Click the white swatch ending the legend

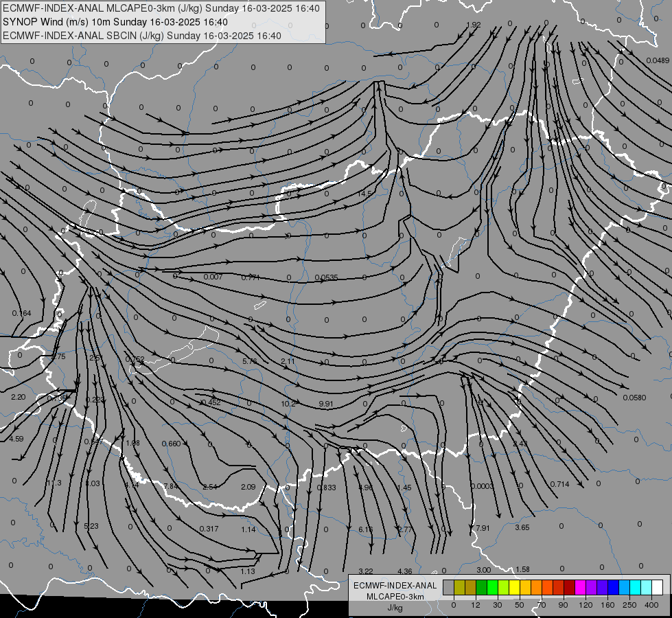[x=658, y=588]
